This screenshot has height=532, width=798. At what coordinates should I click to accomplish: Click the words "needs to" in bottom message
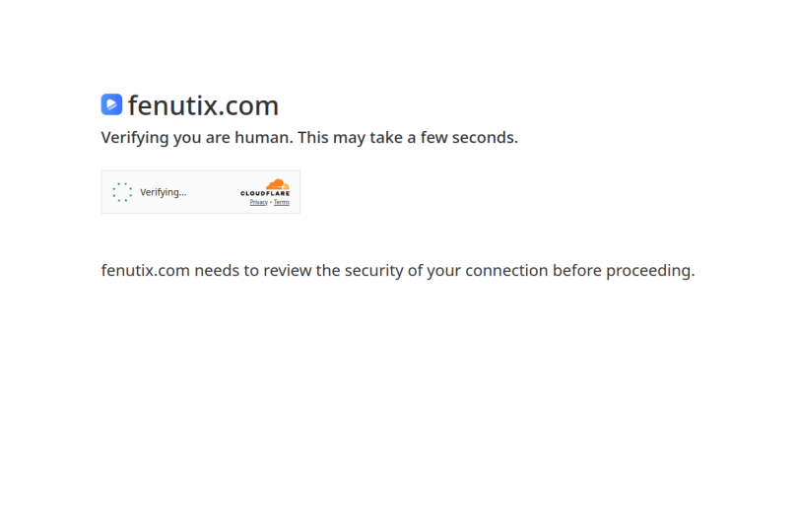click(x=227, y=270)
